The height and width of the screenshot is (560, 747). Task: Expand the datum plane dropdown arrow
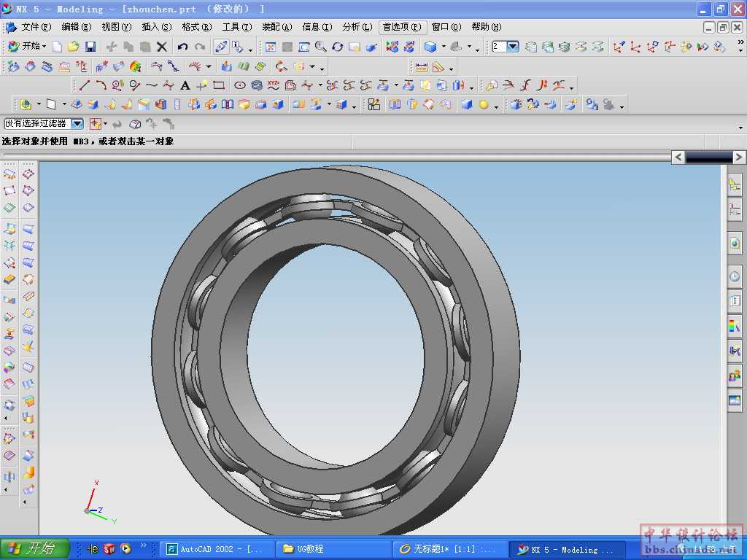(64, 104)
